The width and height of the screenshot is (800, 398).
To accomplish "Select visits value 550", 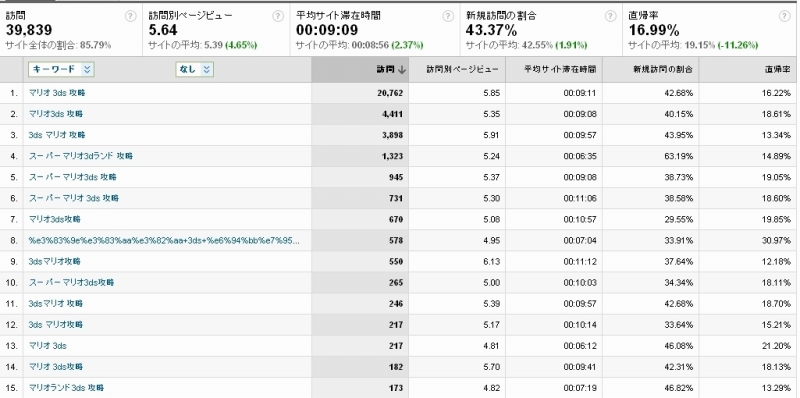I will pyautogui.click(x=396, y=261).
